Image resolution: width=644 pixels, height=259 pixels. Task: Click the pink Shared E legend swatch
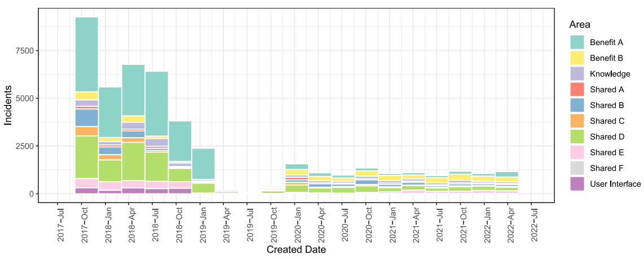(x=577, y=152)
